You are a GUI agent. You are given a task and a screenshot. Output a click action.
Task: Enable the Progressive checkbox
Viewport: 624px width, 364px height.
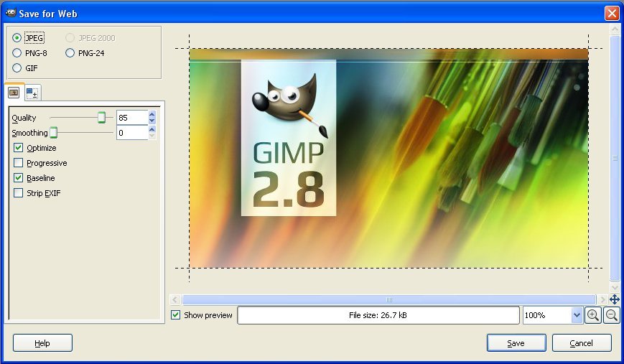coord(18,163)
